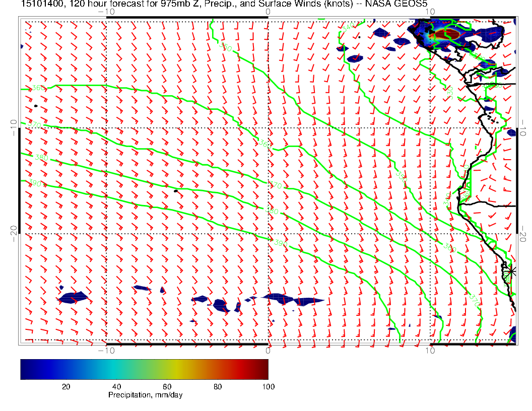Image resolution: width=532 pixels, height=411 pixels.
Task: Click the 10 longitude label on the bottom axis
Action: [x=430, y=350]
